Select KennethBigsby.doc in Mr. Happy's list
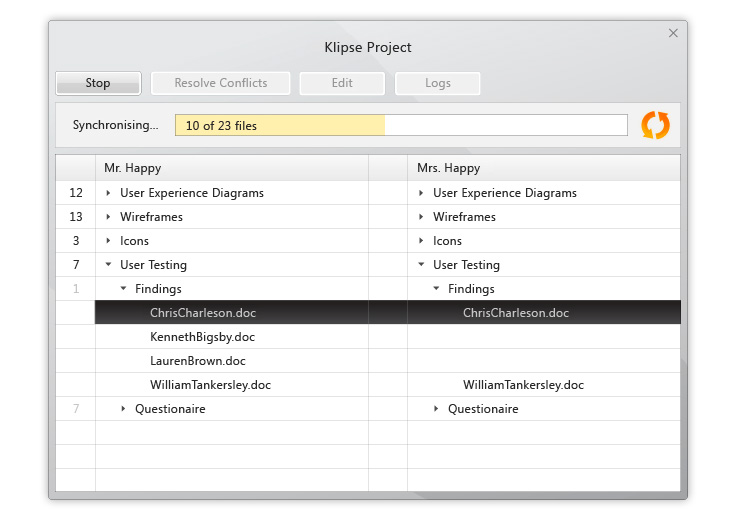The width and height of the screenshot is (736, 520). [202, 337]
